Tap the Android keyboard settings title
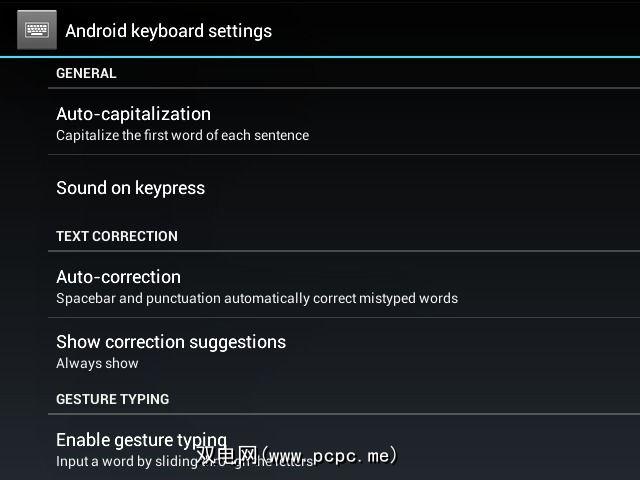Screen dimensions: 640x480 (x=169, y=31)
